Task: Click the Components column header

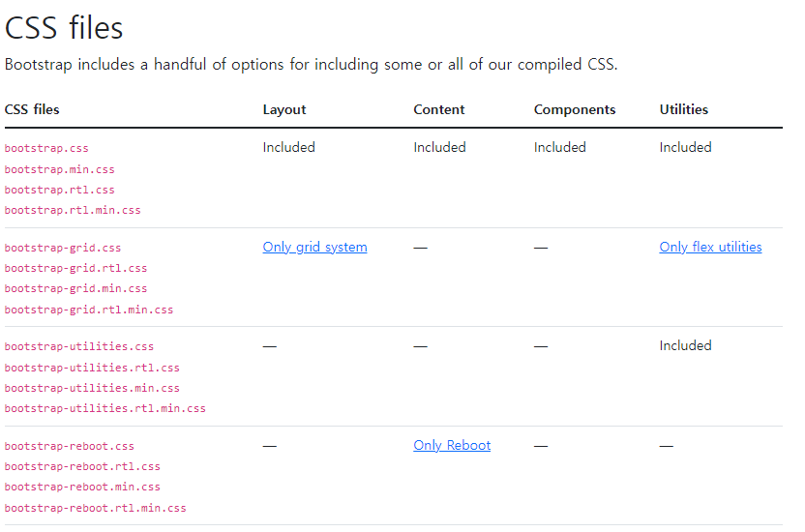Action: 575,110
